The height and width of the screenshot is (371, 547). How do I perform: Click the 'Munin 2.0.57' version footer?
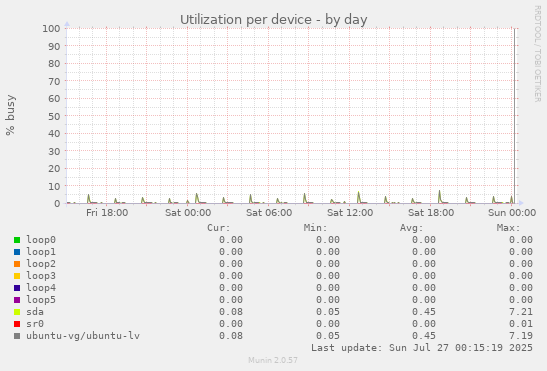[x=273, y=360]
